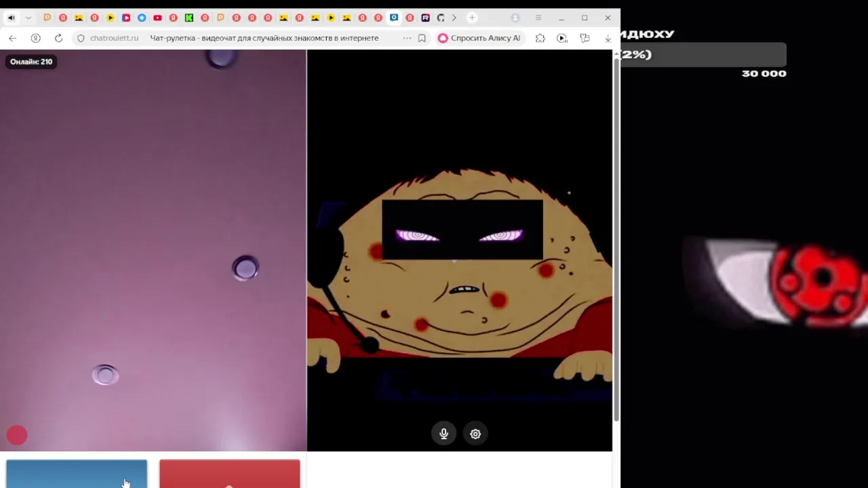Mute the tab using the speaker icon
Image resolution: width=868 pixels, height=488 pixels.
(11, 18)
